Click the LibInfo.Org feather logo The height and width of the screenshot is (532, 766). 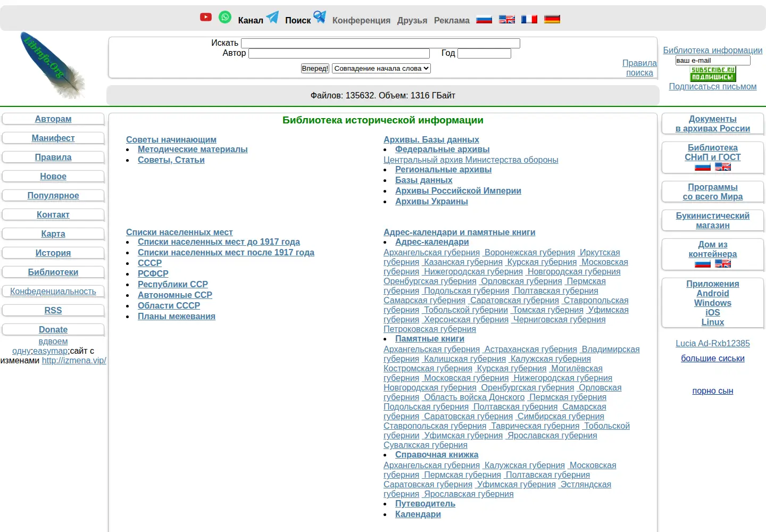pos(53,65)
